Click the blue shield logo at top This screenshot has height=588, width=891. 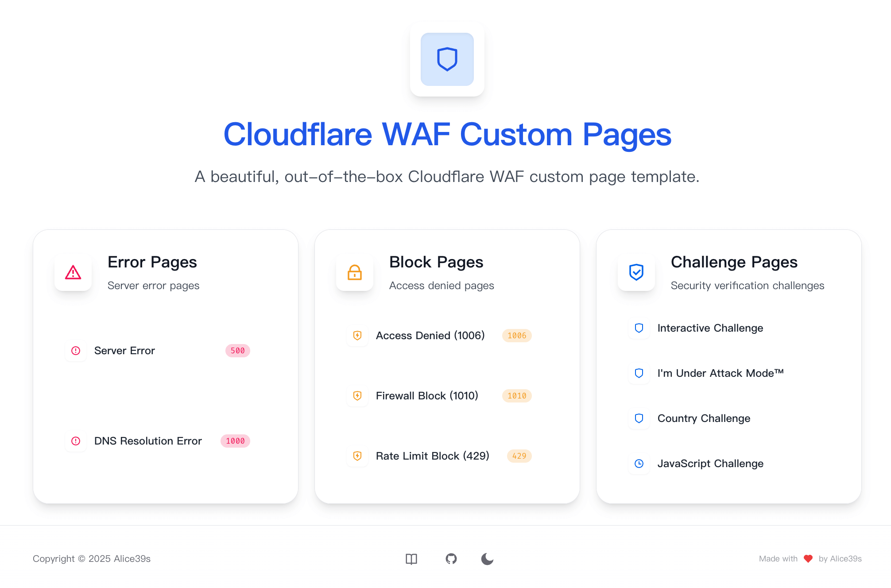tap(447, 59)
